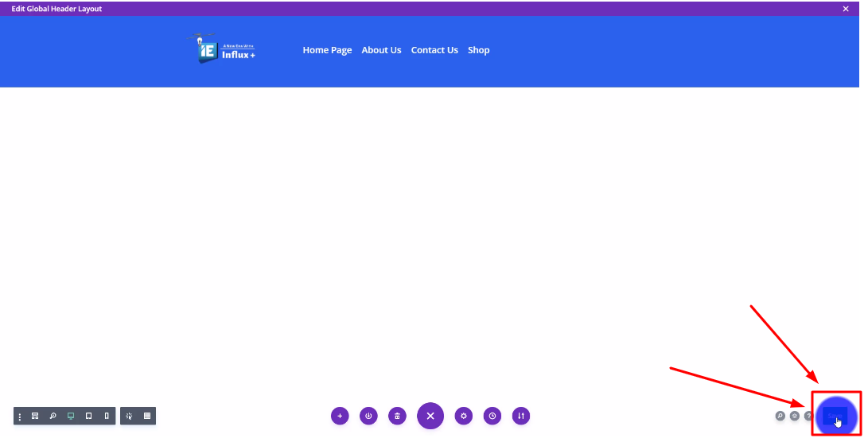The image size is (868, 438).
Task: Expand the three-dot toolbar options handle
Action: (20, 417)
